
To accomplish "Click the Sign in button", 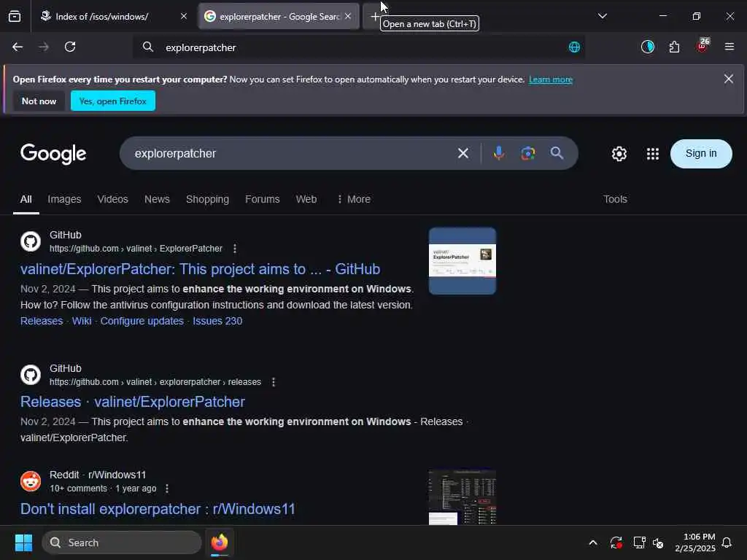I will coord(701,153).
